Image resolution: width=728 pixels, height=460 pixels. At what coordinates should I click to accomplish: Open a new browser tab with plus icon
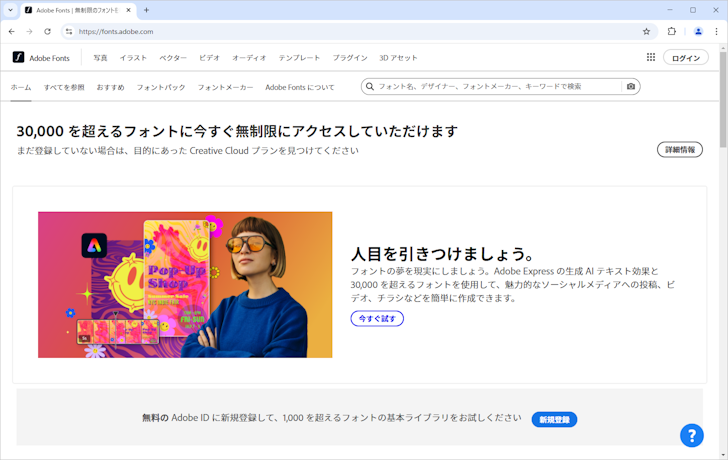tap(146, 10)
